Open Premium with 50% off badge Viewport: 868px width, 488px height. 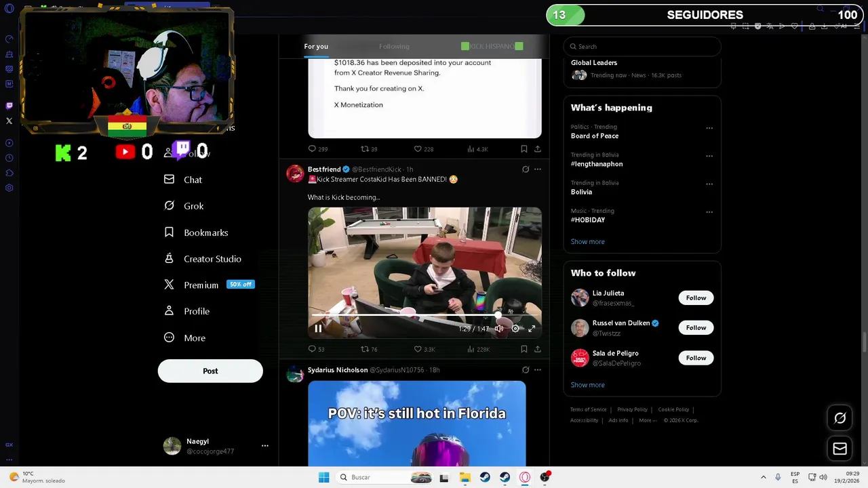coord(209,285)
